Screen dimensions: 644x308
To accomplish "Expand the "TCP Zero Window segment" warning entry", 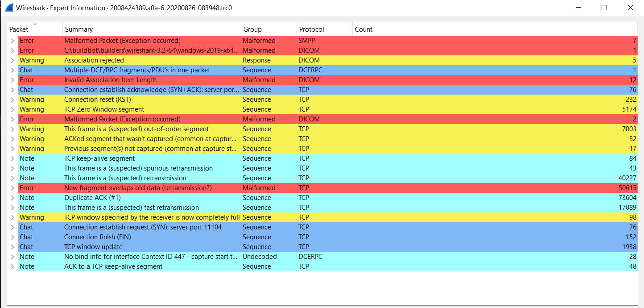I will 12,109.
